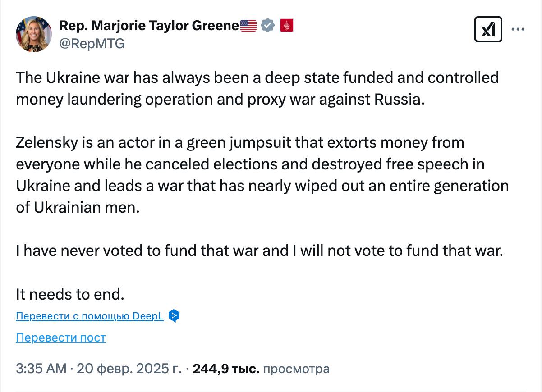Click the word 'просмотра' after the view count
The height and width of the screenshot is (392, 542).
296,369
